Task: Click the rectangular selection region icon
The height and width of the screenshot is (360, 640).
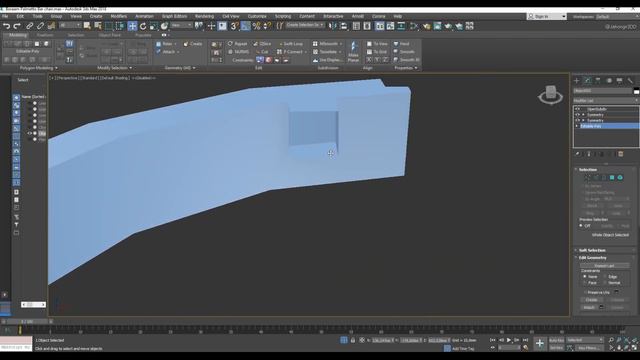Action: [x=109, y=26]
